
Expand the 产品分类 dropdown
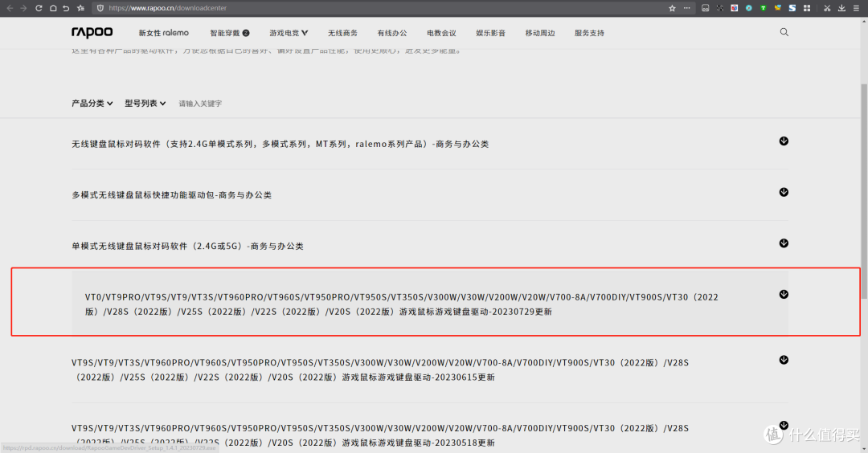92,104
